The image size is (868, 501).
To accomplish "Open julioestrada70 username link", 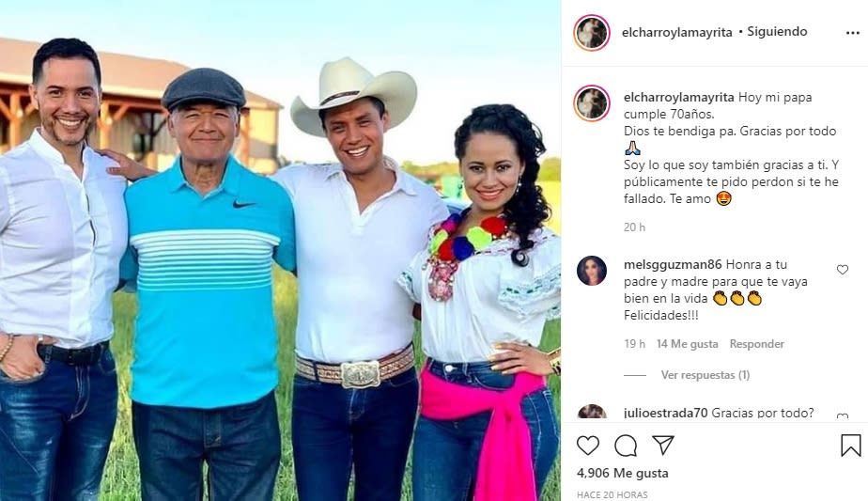I will pyautogui.click(x=665, y=413).
